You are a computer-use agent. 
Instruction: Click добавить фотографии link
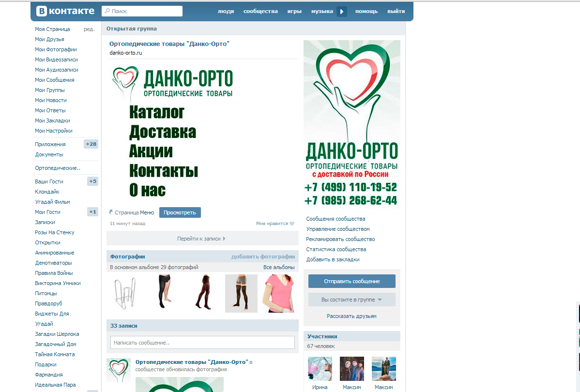(x=263, y=256)
